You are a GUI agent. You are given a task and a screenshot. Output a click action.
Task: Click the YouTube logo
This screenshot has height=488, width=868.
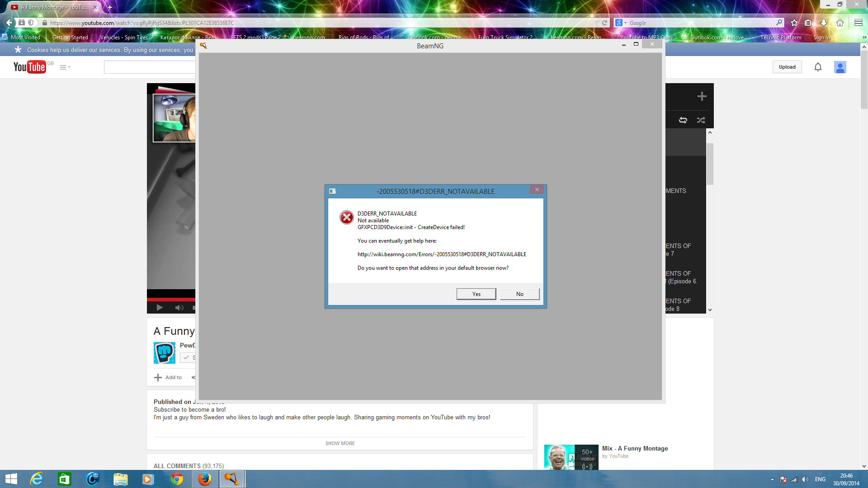pyautogui.click(x=29, y=67)
